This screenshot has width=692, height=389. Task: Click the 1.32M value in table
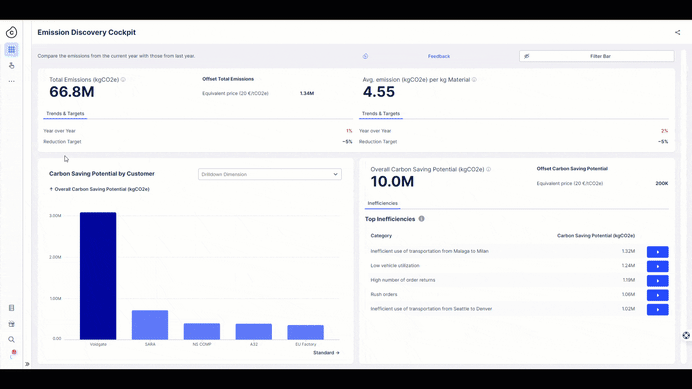pos(628,251)
